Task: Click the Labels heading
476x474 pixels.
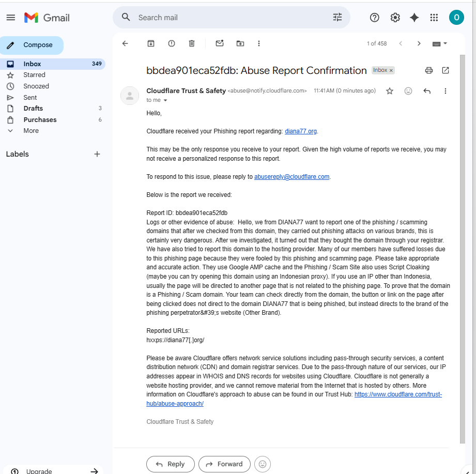Action: click(x=17, y=154)
